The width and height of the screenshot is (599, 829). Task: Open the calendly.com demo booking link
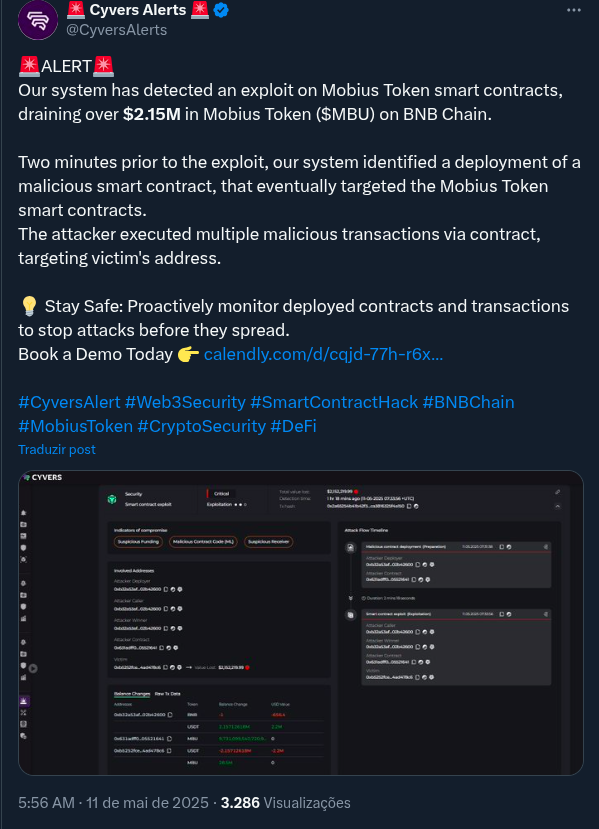(323, 354)
